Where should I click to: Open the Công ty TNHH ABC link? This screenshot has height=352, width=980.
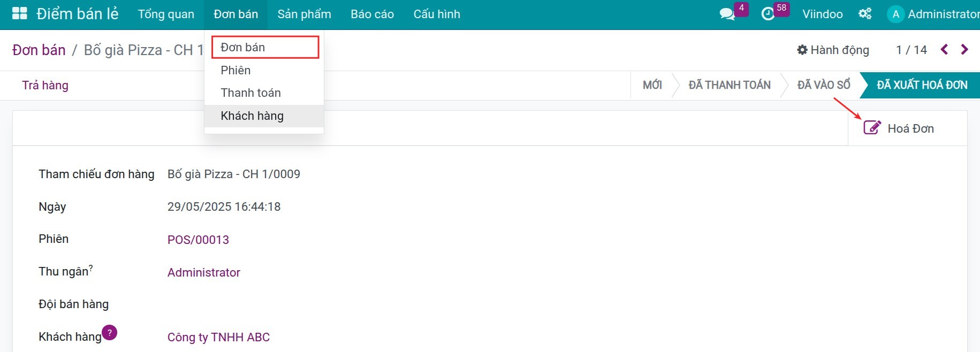(x=218, y=337)
